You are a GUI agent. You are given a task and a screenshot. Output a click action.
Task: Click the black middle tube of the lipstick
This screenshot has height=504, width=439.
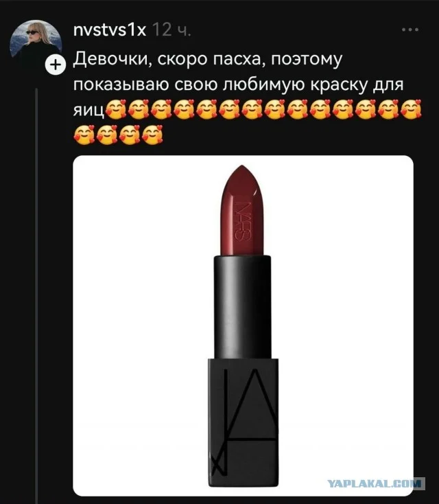pos(242,307)
